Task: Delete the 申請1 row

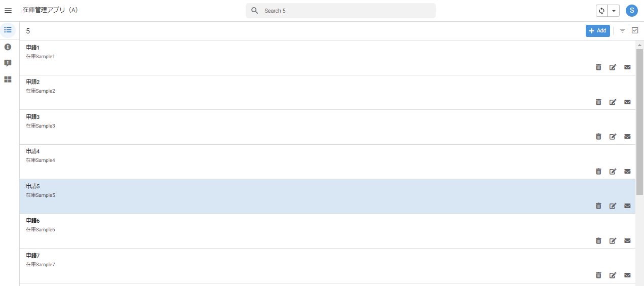Action: tap(598, 67)
